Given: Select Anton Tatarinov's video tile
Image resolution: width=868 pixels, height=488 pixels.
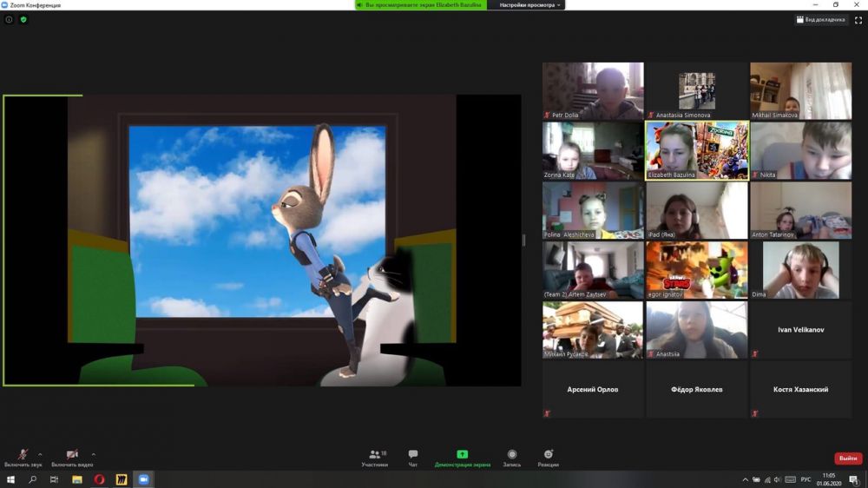Looking at the screenshot, I should [x=800, y=210].
